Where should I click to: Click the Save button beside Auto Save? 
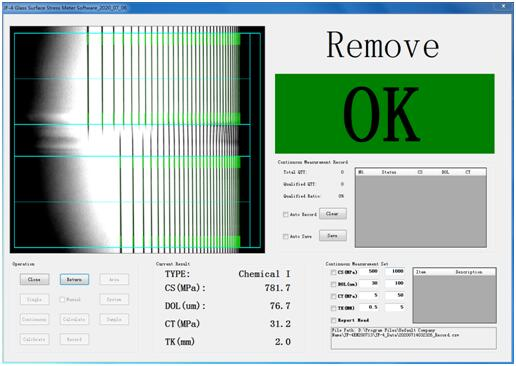point(333,236)
